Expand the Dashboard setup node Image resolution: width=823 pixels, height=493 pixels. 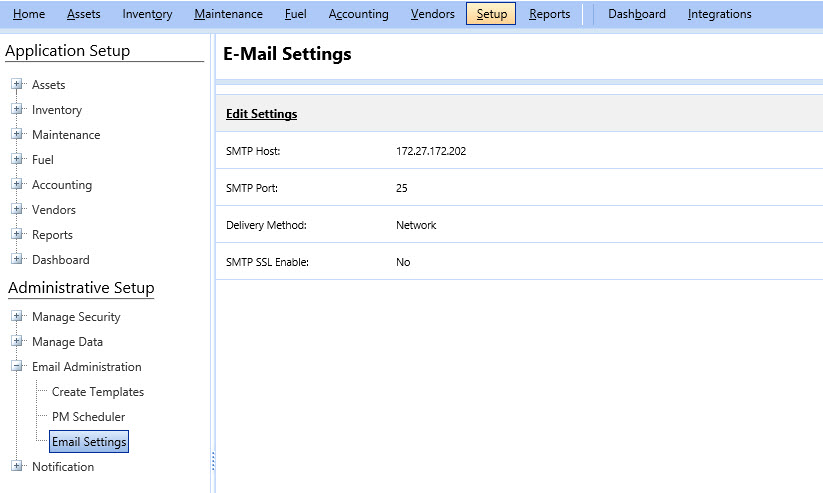coord(17,260)
